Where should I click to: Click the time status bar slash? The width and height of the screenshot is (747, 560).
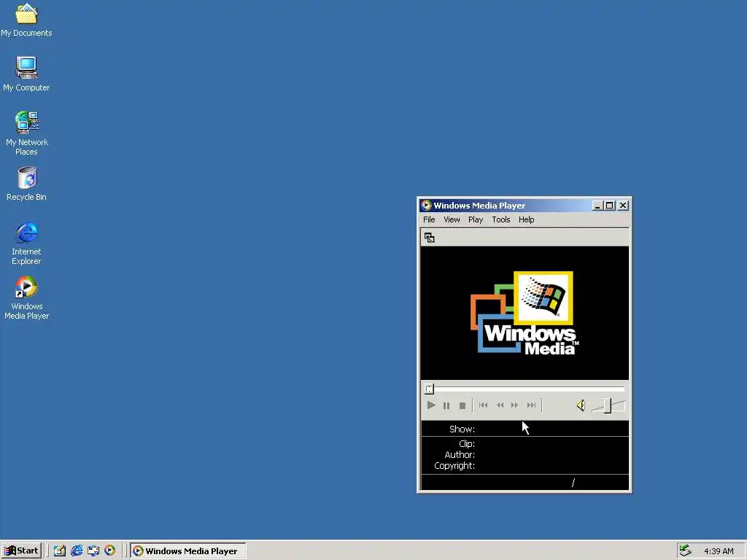point(573,483)
